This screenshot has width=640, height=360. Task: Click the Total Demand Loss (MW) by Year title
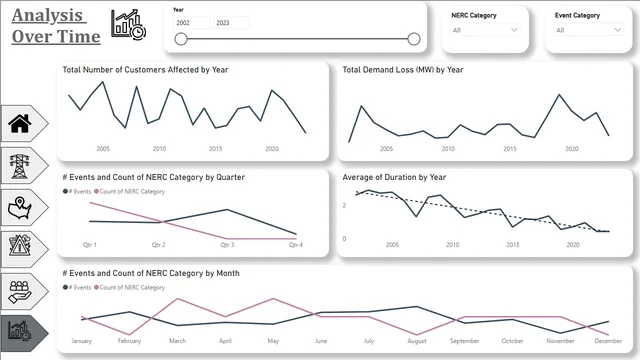tap(403, 70)
